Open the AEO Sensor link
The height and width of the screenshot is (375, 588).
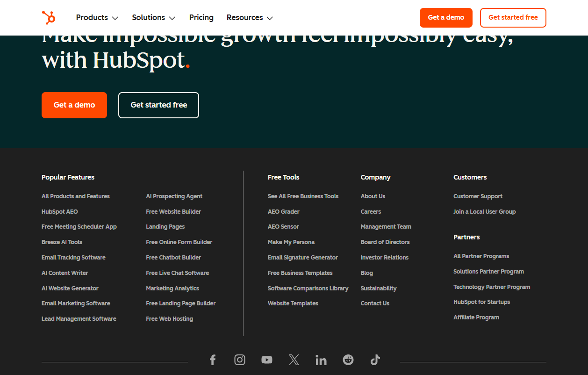click(x=283, y=227)
